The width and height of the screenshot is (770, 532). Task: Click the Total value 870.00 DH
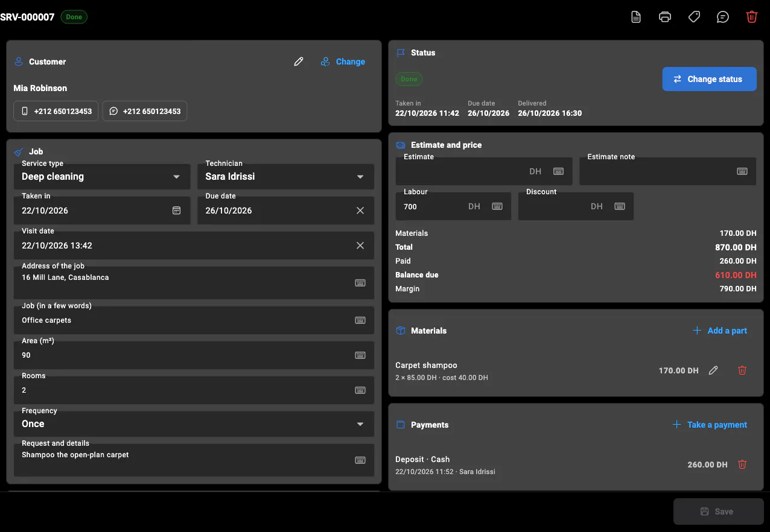tap(736, 247)
